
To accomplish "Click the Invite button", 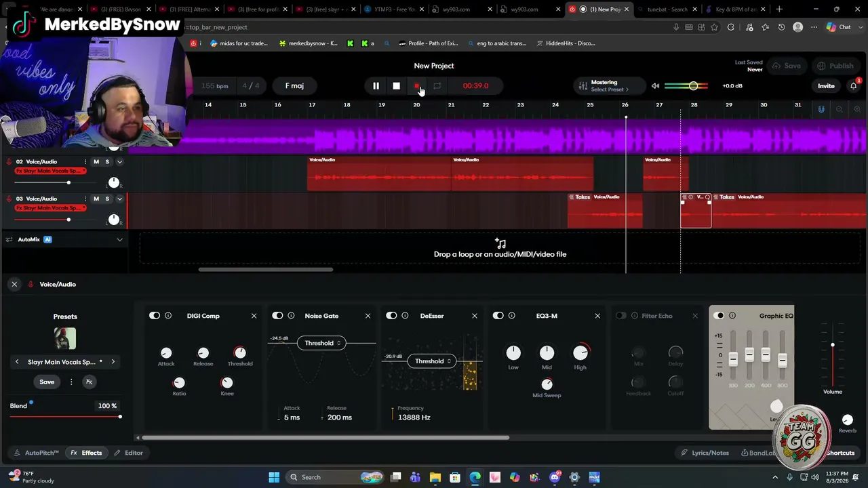I will coord(826,86).
